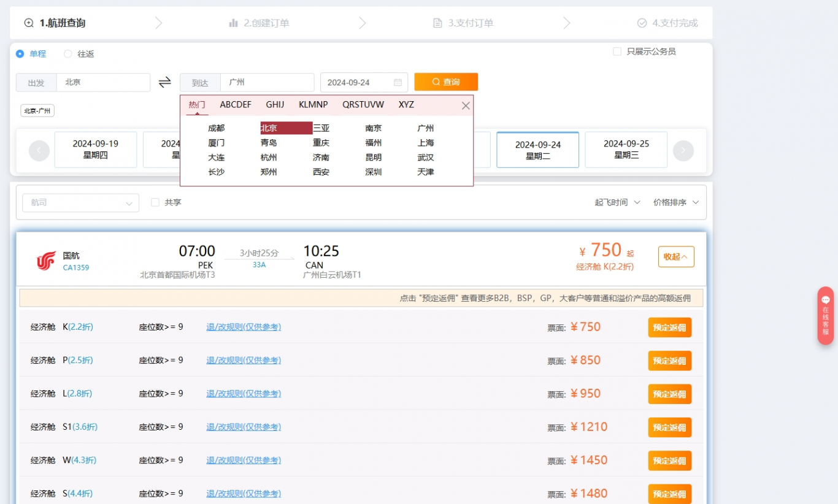
Task: Click aircraft type 33A
Action: (259, 265)
